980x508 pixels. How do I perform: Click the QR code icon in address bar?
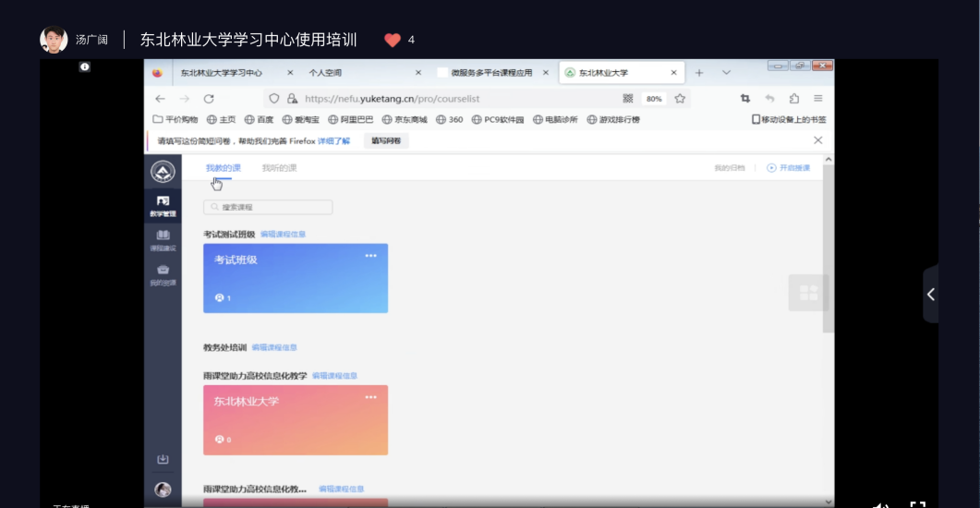pos(628,99)
